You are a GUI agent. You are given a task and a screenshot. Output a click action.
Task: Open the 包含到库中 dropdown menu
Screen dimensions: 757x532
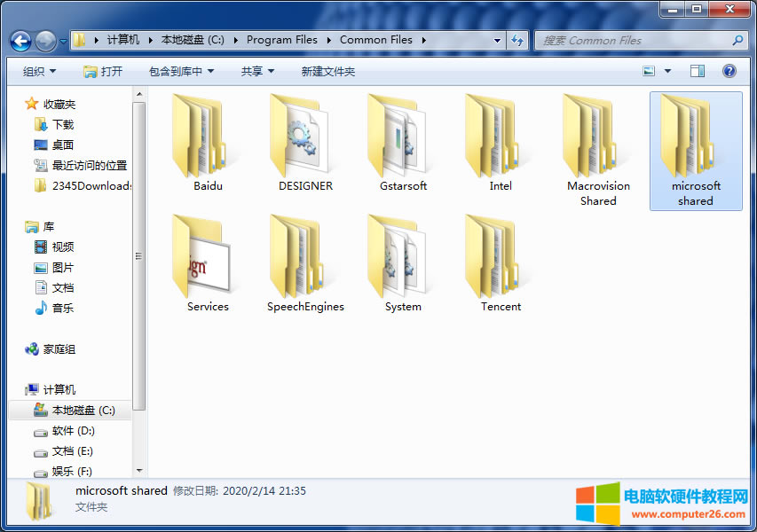click(181, 72)
